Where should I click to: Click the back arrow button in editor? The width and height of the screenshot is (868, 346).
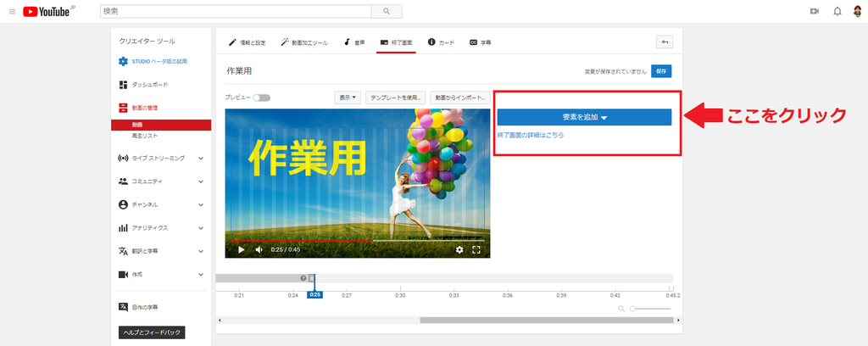pyautogui.click(x=665, y=42)
